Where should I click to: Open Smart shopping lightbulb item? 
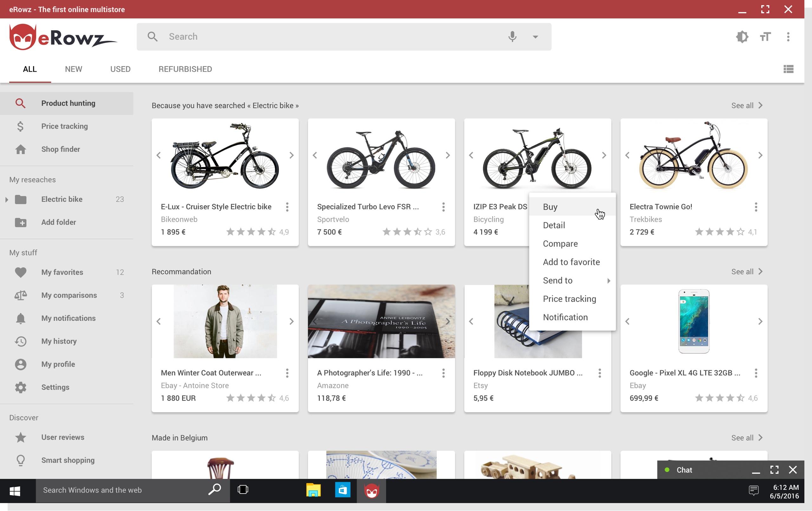click(67, 460)
